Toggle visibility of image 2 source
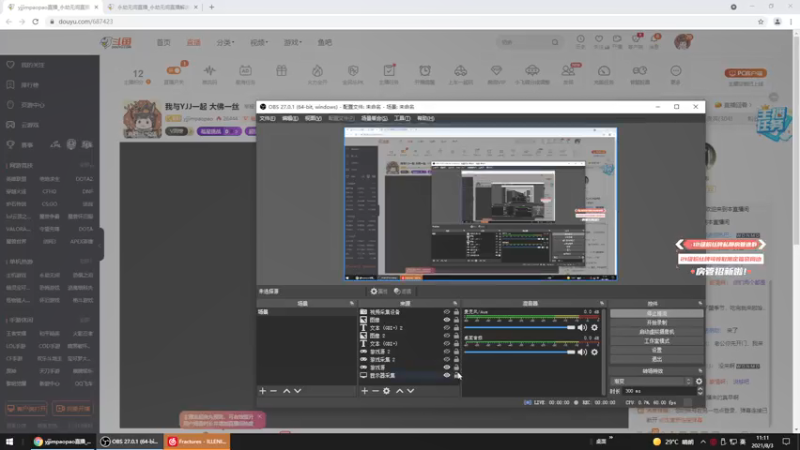The width and height of the screenshot is (800, 450). 447,336
